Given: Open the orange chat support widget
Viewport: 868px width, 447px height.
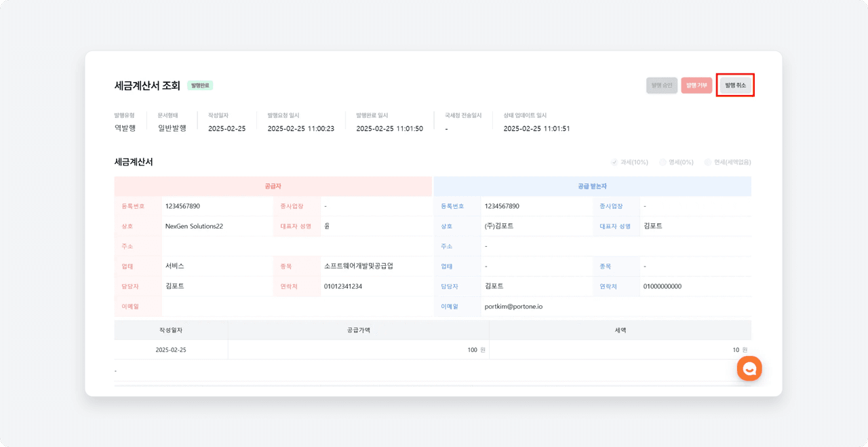Looking at the screenshot, I should pyautogui.click(x=749, y=368).
